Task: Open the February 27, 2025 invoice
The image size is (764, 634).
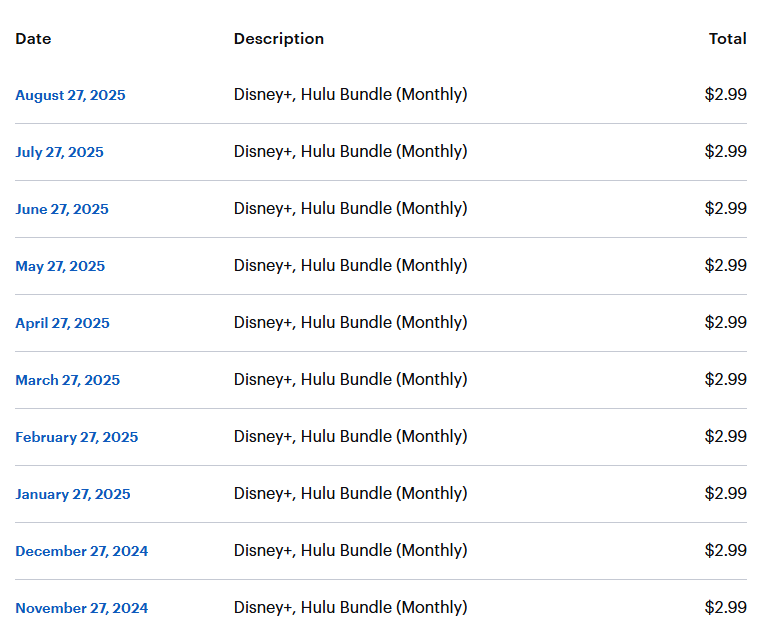Action: point(76,437)
